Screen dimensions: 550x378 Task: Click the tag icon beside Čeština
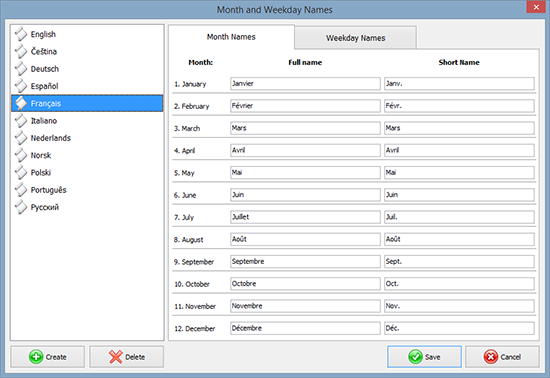(21, 51)
